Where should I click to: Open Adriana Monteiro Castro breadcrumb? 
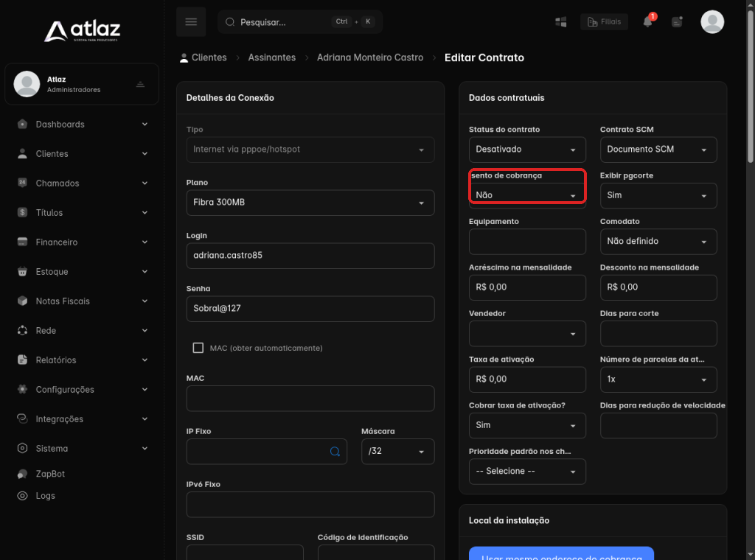370,57
